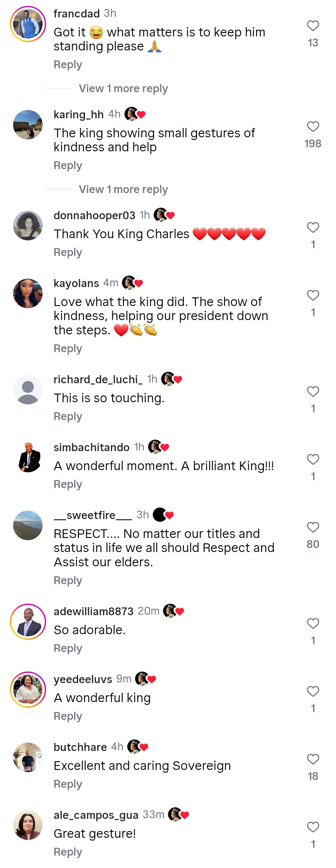Like donnahooper03's Thank You King Charles comment

coord(313,228)
